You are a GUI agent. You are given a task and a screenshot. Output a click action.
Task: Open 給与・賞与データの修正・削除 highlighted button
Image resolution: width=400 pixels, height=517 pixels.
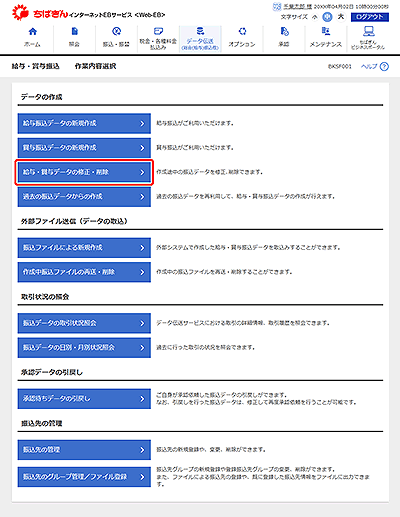84,172
